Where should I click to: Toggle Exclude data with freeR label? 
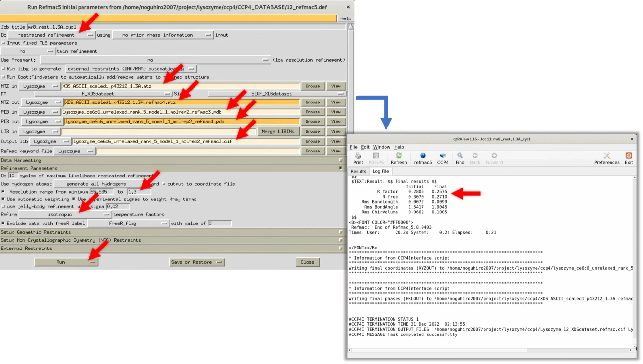pos(3,223)
